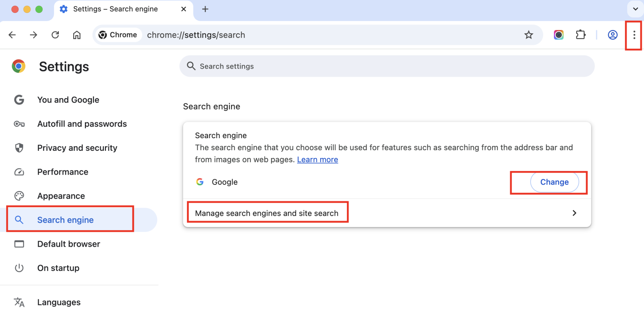Open the tab search dropdown arrow
The image size is (644, 316).
[x=636, y=9]
